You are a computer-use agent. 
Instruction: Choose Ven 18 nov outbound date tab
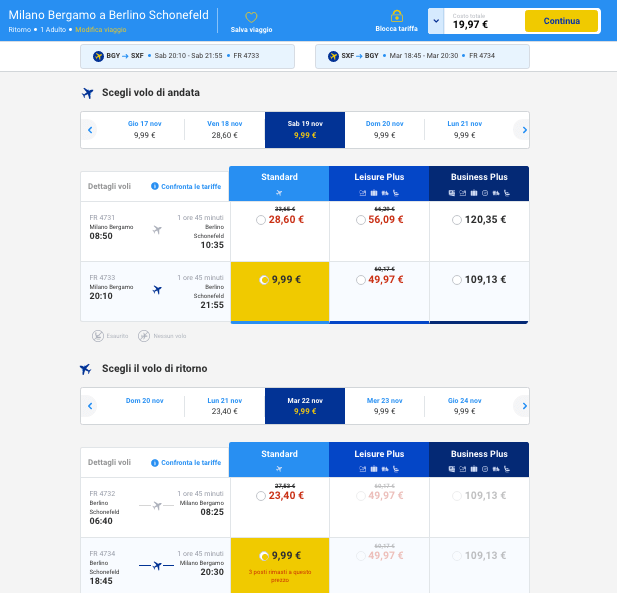click(224, 129)
